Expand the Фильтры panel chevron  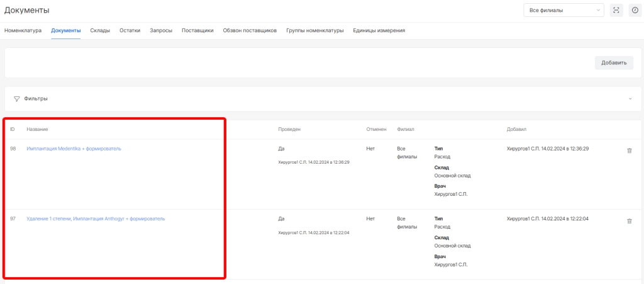click(630, 99)
